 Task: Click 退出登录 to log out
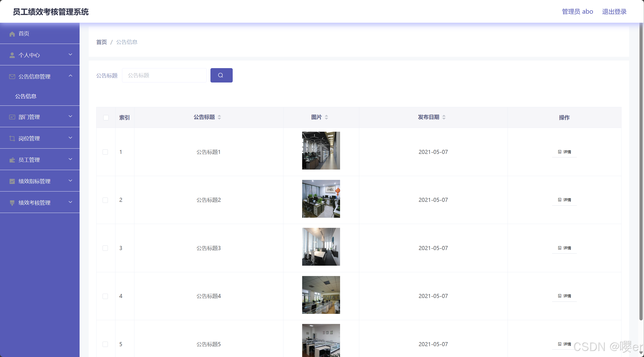(614, 12)
